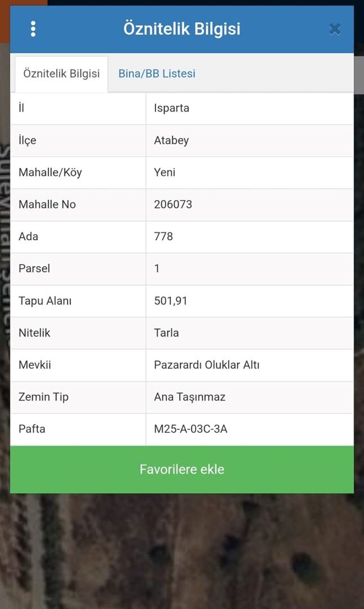Open the three-dot options menu
The image size is (364, 609).
(x=33, y=29)
